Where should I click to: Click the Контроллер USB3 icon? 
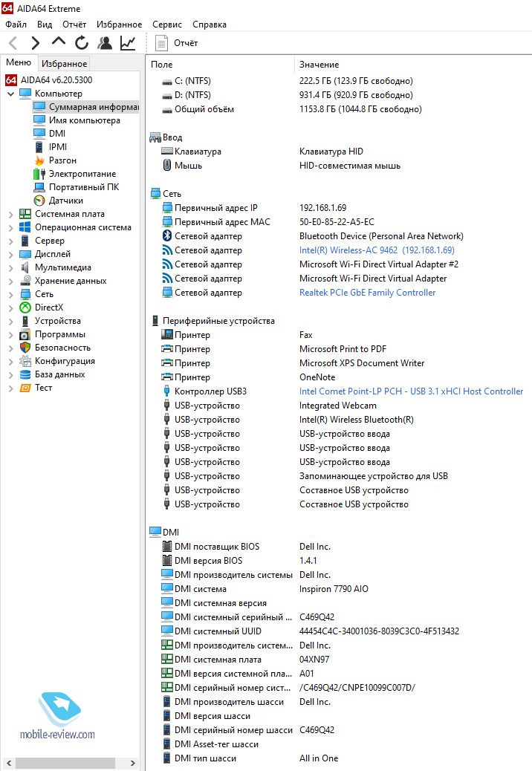click(167, 391)
